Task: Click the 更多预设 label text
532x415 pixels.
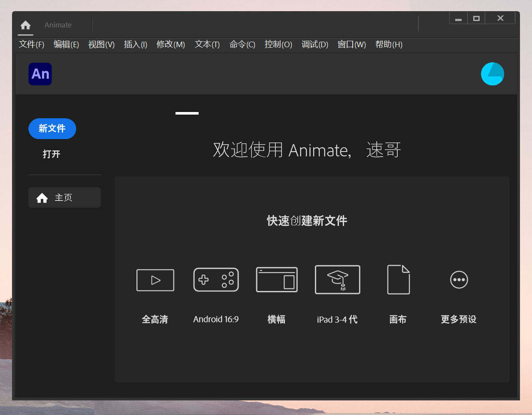Action: 459,319
